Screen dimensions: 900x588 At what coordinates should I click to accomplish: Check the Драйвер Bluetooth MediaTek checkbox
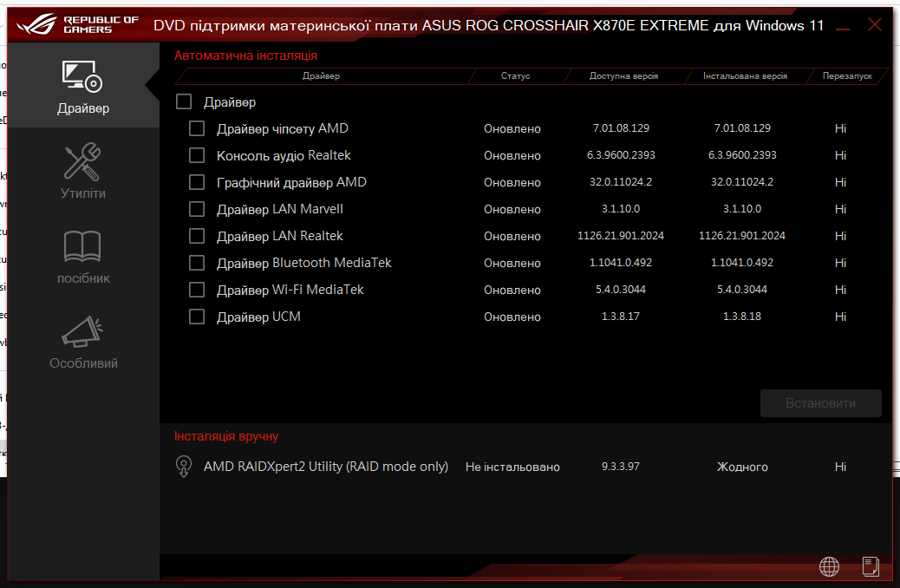pos(197,263)
